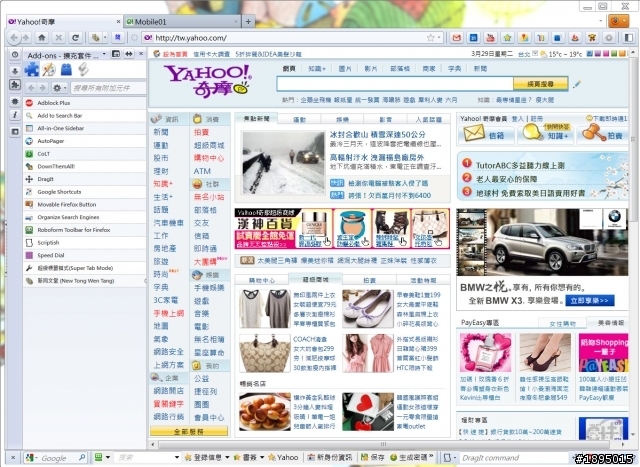Click the yellow Yahoo search button
The width and height of the screenshot is (640, 467).
pos(540,84)
